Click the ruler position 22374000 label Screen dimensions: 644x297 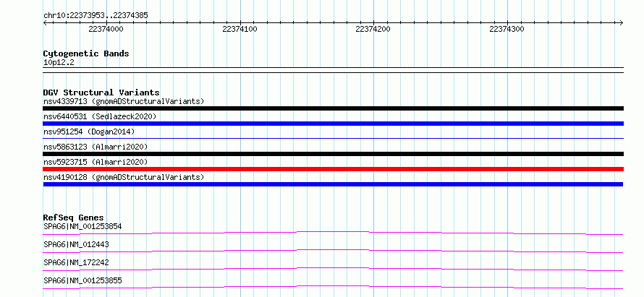(106, 29)
